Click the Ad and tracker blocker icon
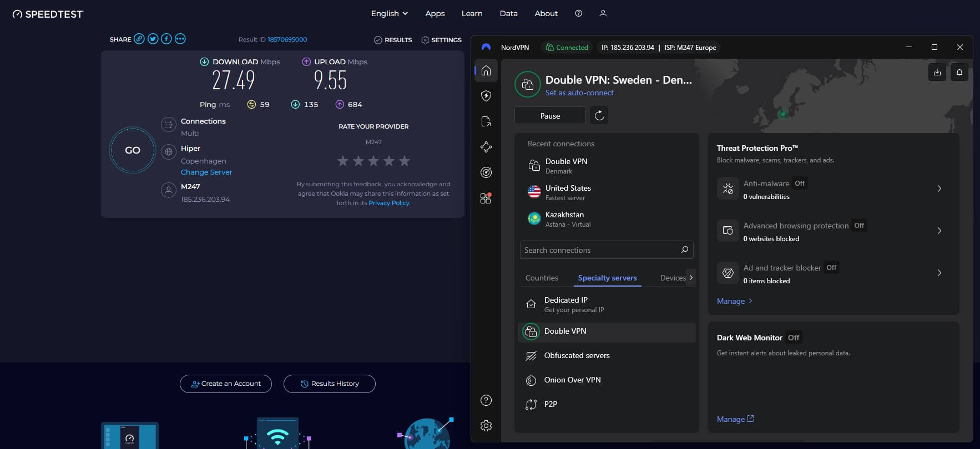The width and height of the screenshot is (980, 449). [x=728, y=273]
